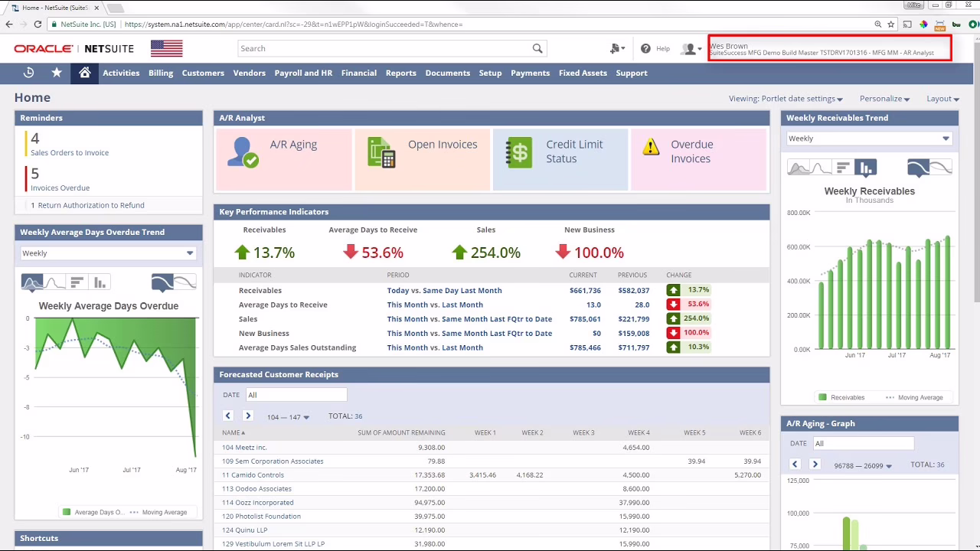Select line chart icon in Weekly Receivables Trend
The height and width of the screenshot is (551, 980).
point(820,168)
